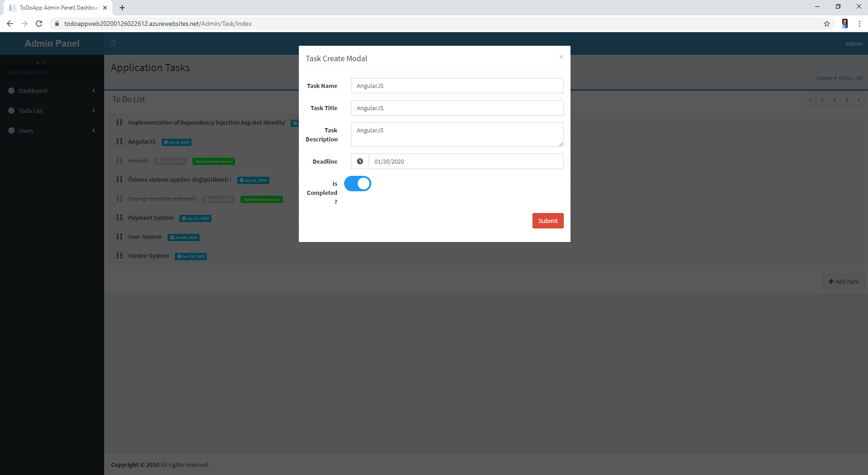
Task: Click the Admin Panel logo link
Action: pos(52,44)
